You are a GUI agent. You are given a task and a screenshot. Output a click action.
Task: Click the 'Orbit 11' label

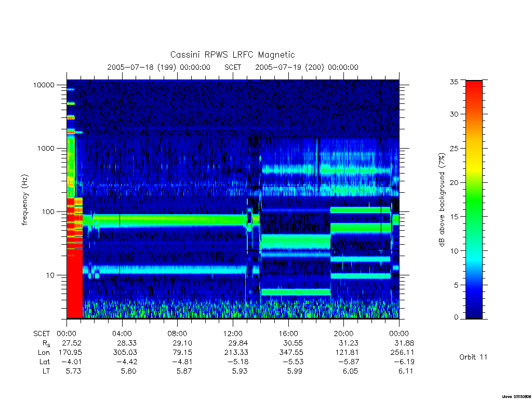(x=473, y=357)
